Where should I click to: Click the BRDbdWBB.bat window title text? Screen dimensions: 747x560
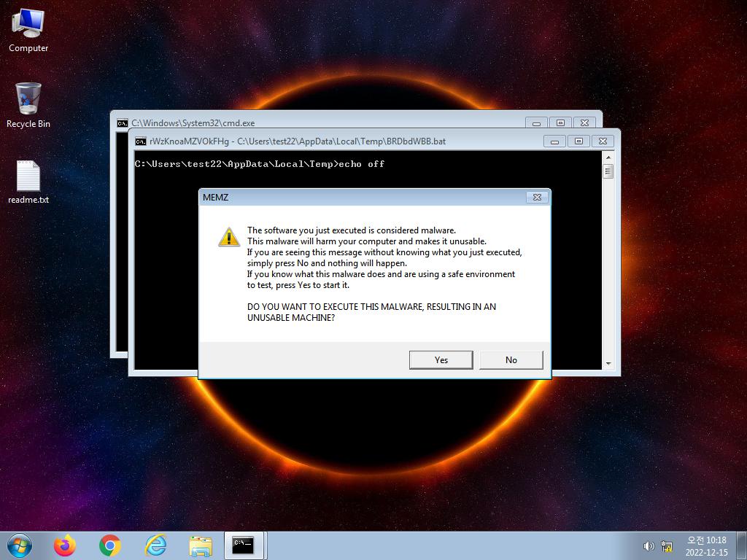(x=298, y=141)
